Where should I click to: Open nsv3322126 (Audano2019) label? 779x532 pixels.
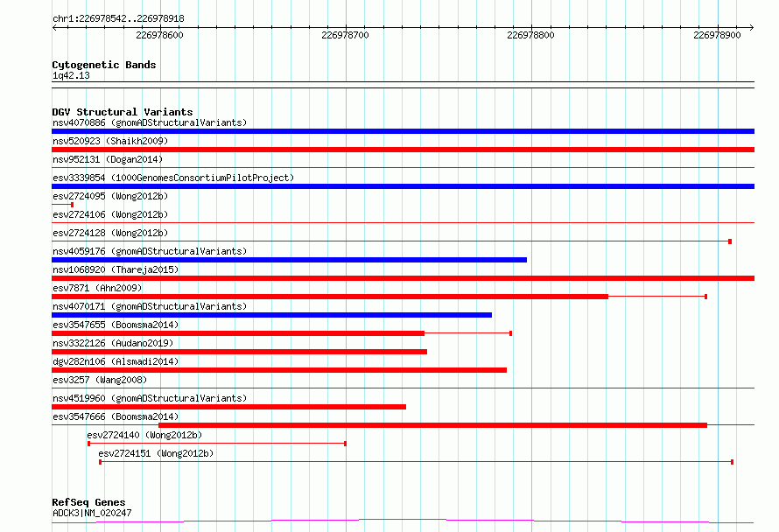point(113,343)
